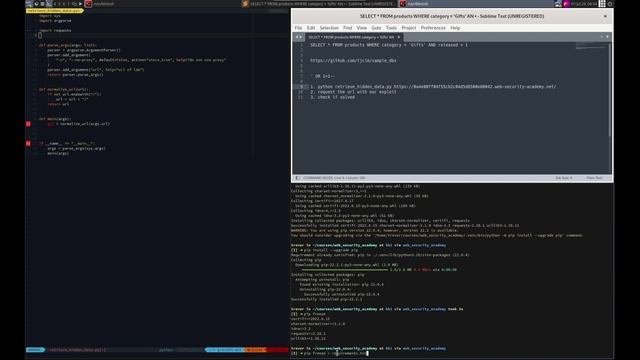Open the Edit menu in Sublime Text
Viewport: 640px width, 360px height.
click(x=311, y=28)
